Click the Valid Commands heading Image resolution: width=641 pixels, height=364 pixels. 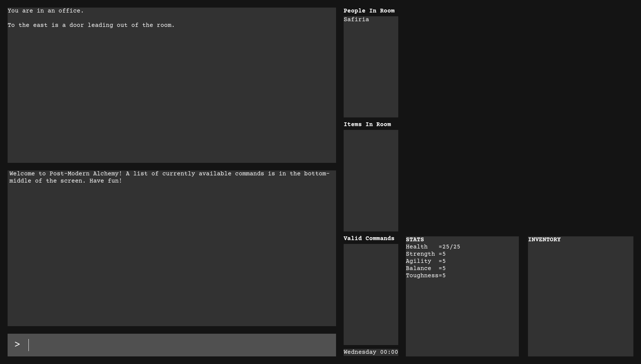pyautogui.click(x=369, y=239)
